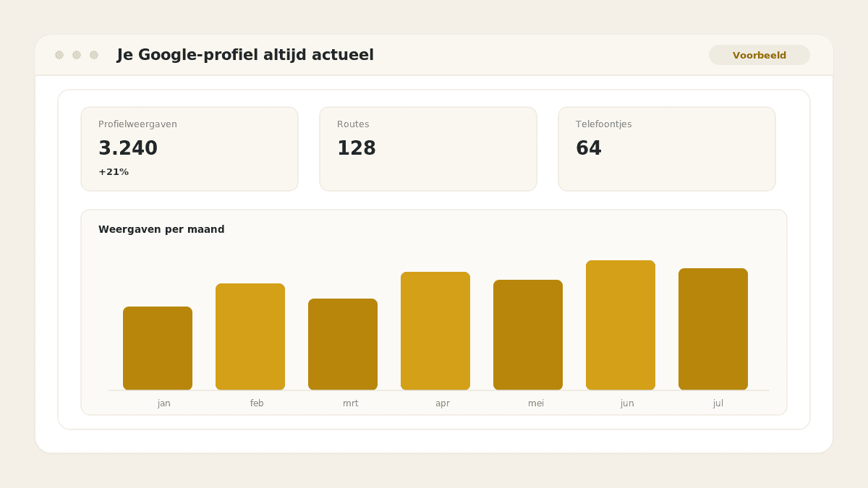Select the jul bar in chart
Screen dimensions: 868x488
(x=713, y=330)
